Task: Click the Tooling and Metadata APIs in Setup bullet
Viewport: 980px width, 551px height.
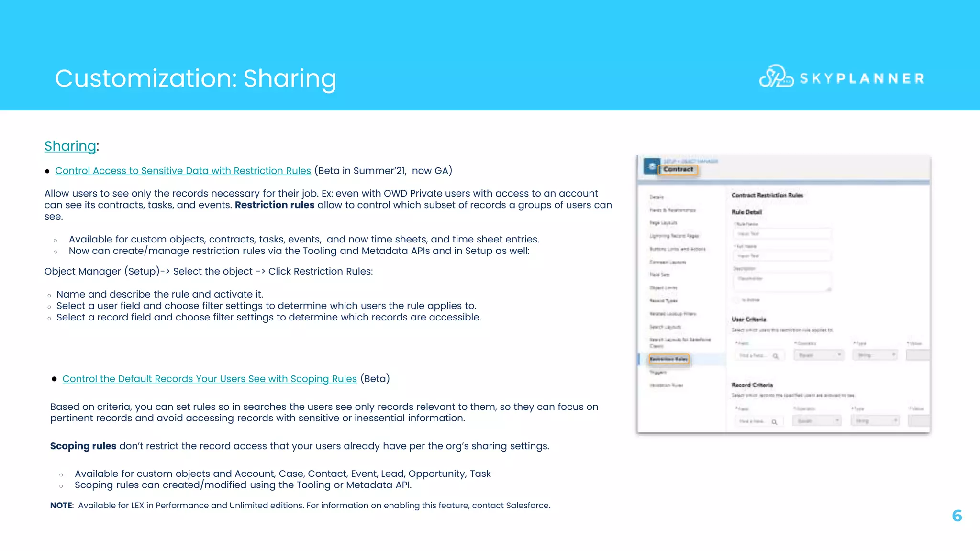Action: [x=299, y=251]
